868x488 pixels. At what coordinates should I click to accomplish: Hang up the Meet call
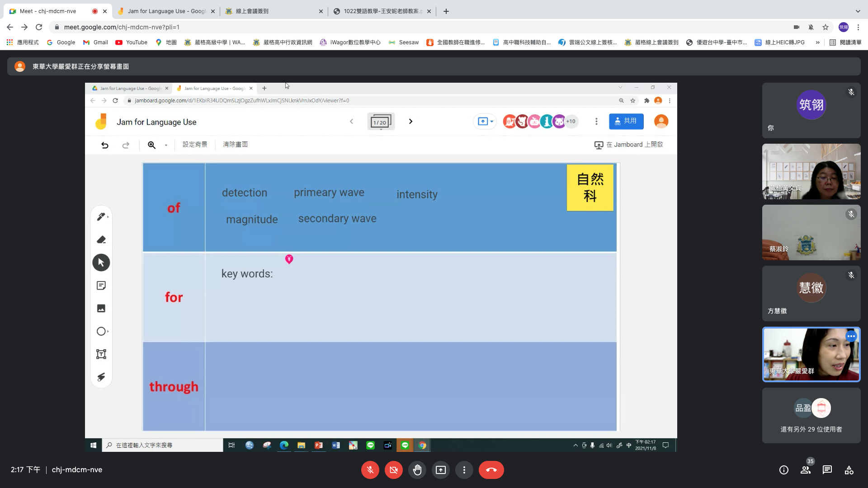tap(491, 470)
